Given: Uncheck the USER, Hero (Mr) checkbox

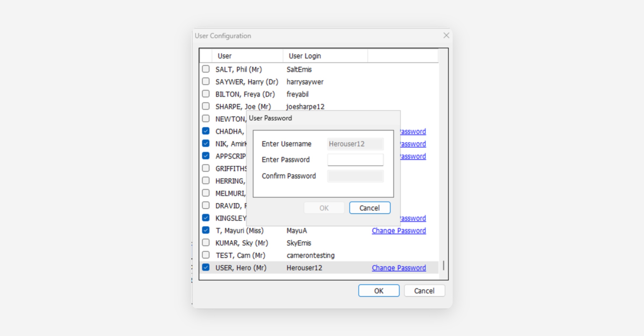Looking at the screenshot, I should pos(206,267).
